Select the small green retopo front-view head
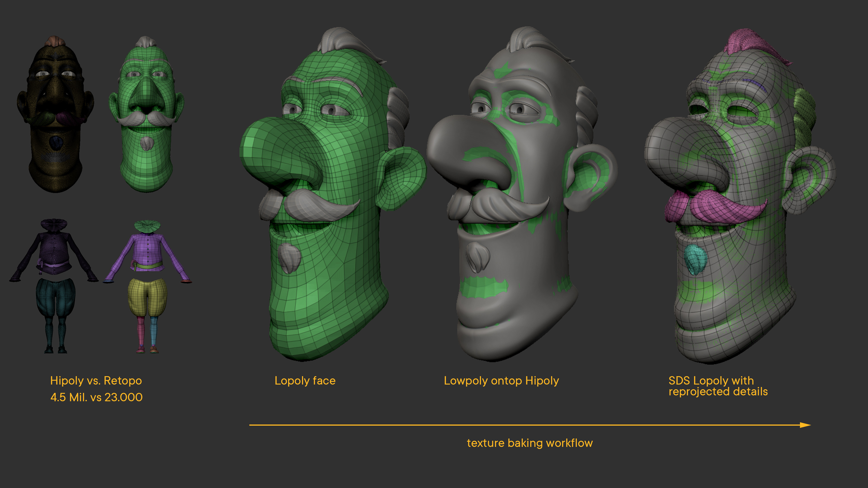The width and height of the screenshot is (868, 488). 146,101
